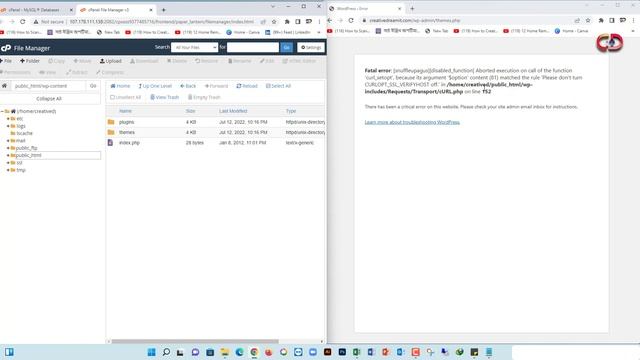The width and height of the screenshot is (640, 360).
Task: Click Collapse All in the folder tree
Action: 49,99
